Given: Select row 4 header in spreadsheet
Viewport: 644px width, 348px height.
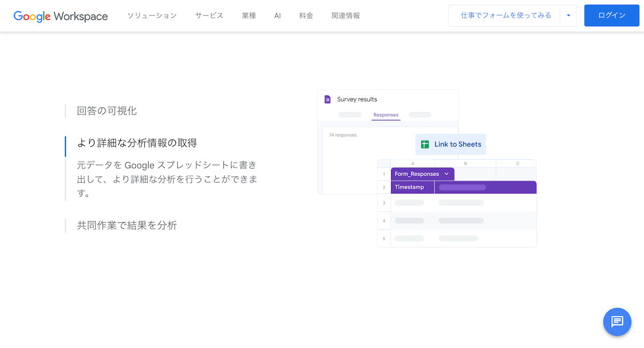Looking at the screenshot, I should click(x=384, y=221).
